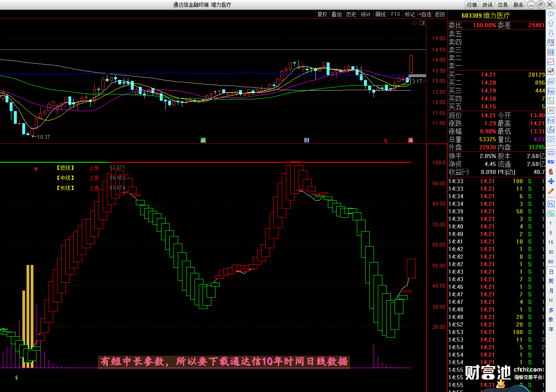This screenshot has height=392, width=556.
Task: Select the weekly 周 period
Action: (x=551, y=281)
